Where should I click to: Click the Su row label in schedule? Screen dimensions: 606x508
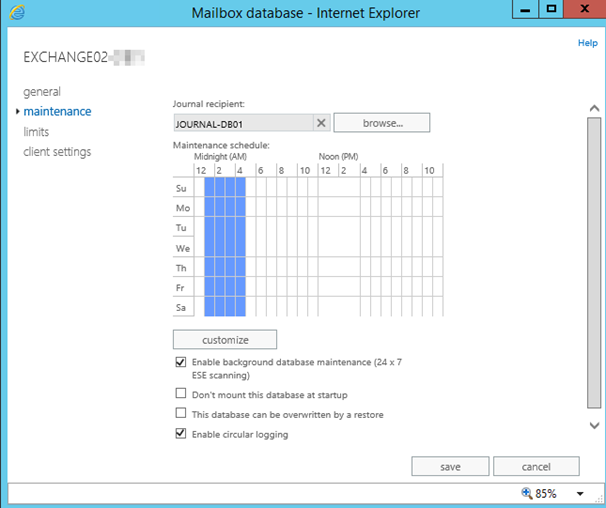pos(181,188)
